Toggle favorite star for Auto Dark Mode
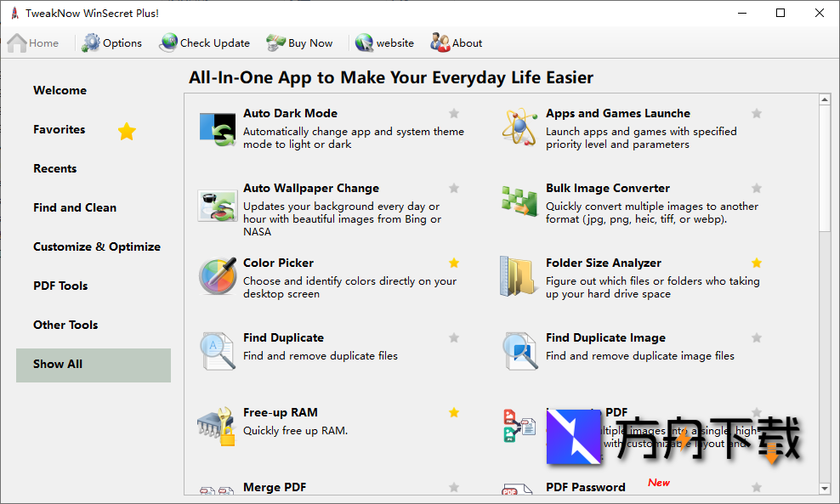The height and width of the screenshot is (504, 840). tap(454, 113)
